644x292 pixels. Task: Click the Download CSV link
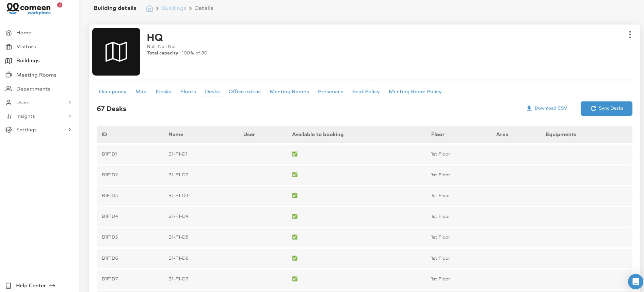(x=547, y=108)
